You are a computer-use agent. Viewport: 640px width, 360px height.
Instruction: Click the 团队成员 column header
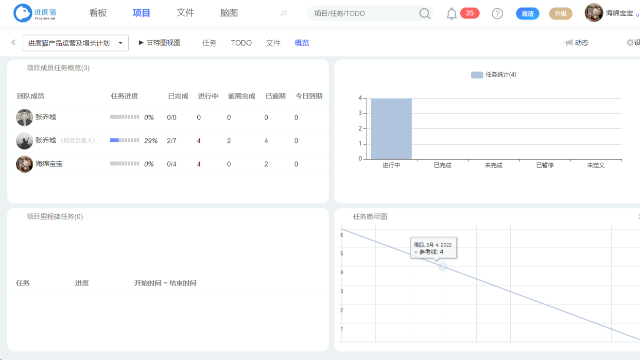(30, 96)
